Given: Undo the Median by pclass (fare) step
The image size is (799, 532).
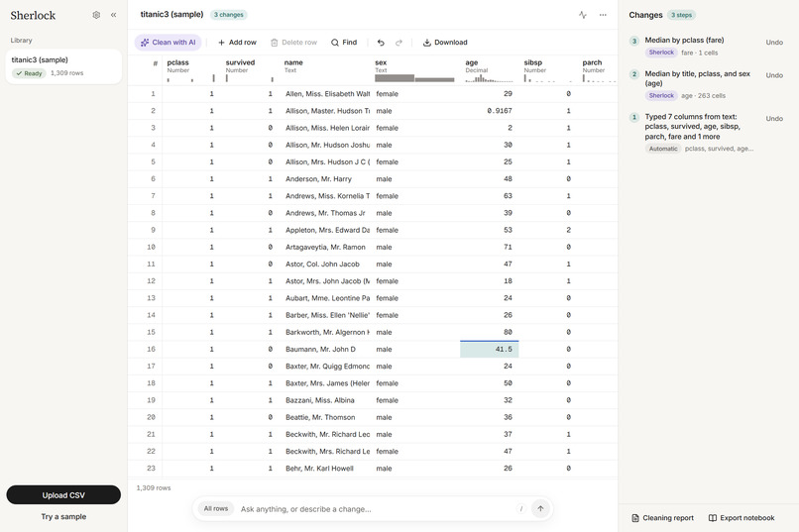Looking at the screenshot, I should 774,43.
